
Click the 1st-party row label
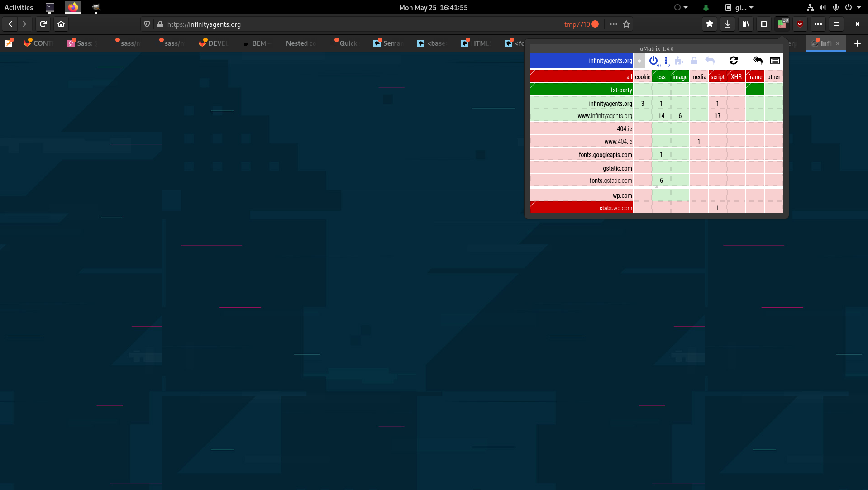582,90
